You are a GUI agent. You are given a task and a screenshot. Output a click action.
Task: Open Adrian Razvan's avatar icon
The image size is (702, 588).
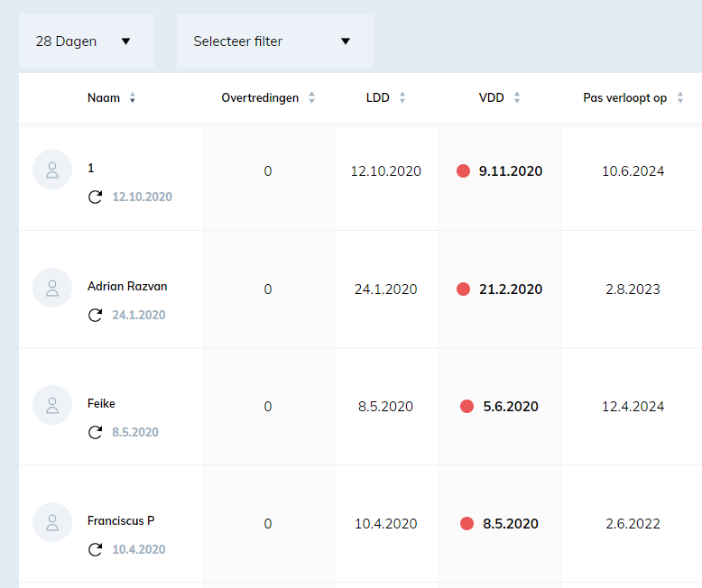coord(52,288)
